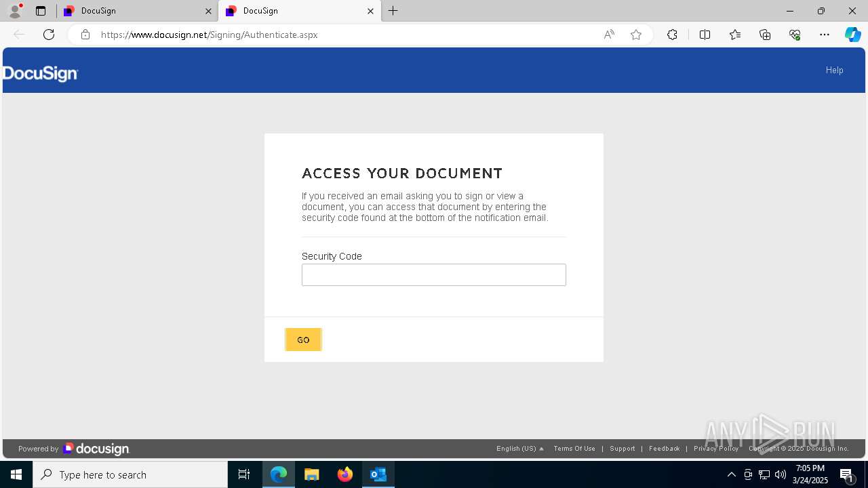
Task: Click the DocuSign header logo
Action: (x=40, y=74)
